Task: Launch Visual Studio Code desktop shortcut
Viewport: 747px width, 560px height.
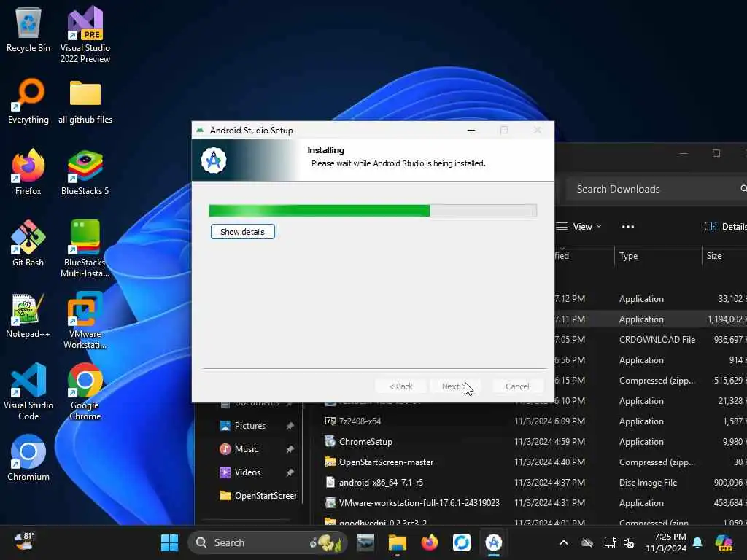Action: (28, 392)
